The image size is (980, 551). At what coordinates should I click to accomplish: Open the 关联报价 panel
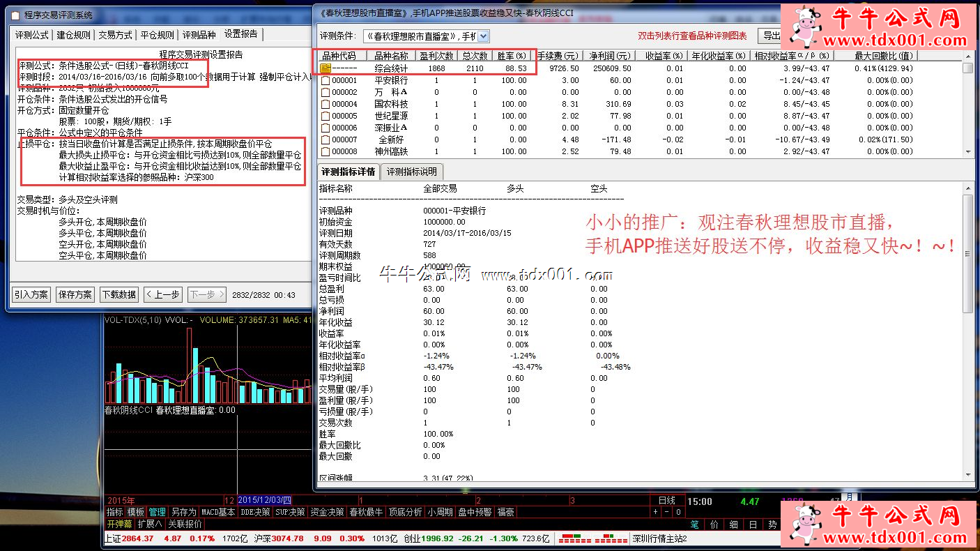click(x=185, y=524)
